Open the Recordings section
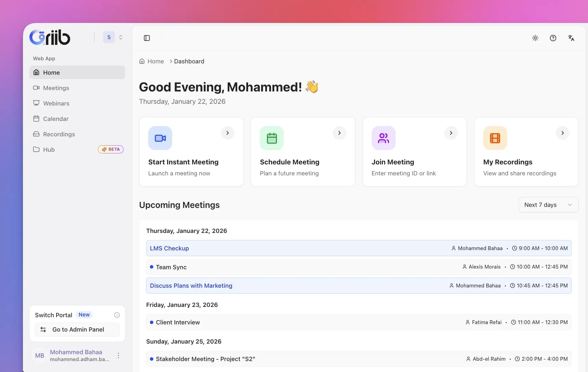Screen dimensions: 588x372 59,134
